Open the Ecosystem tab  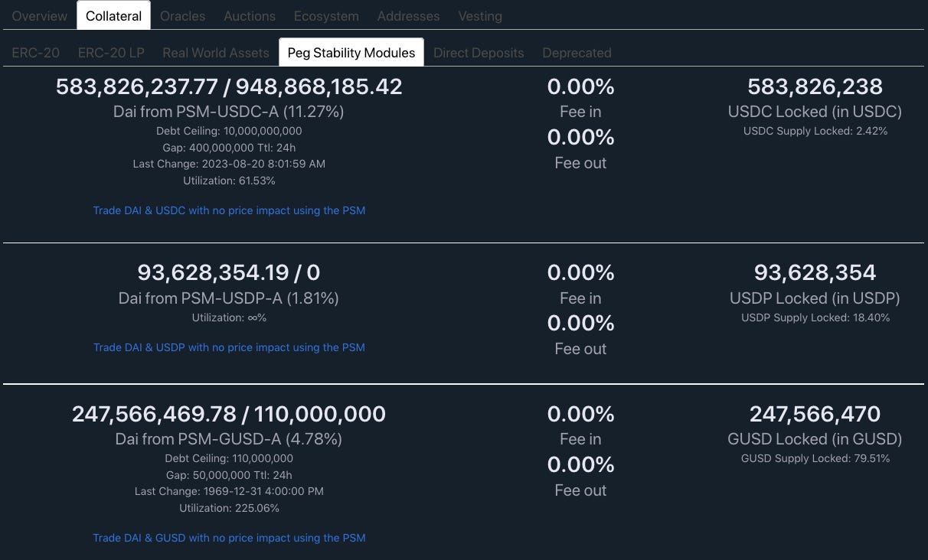point(326,16)
